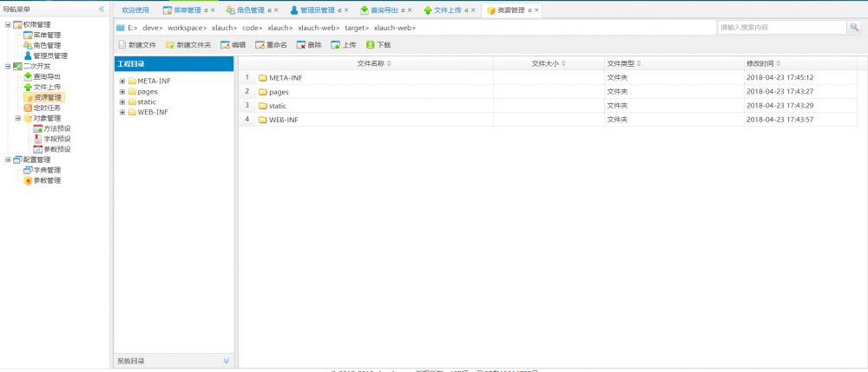The height and width of the screenshot is (372, 868).
Task: Click the 重命名 rename toolbar button
Action: pos(271,45)
